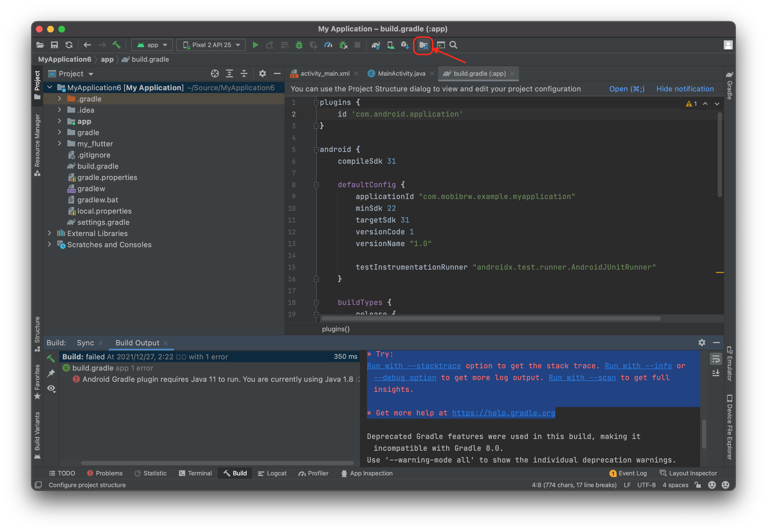
Task: Expand the .idea folder
Action: (x=59, y=110)
